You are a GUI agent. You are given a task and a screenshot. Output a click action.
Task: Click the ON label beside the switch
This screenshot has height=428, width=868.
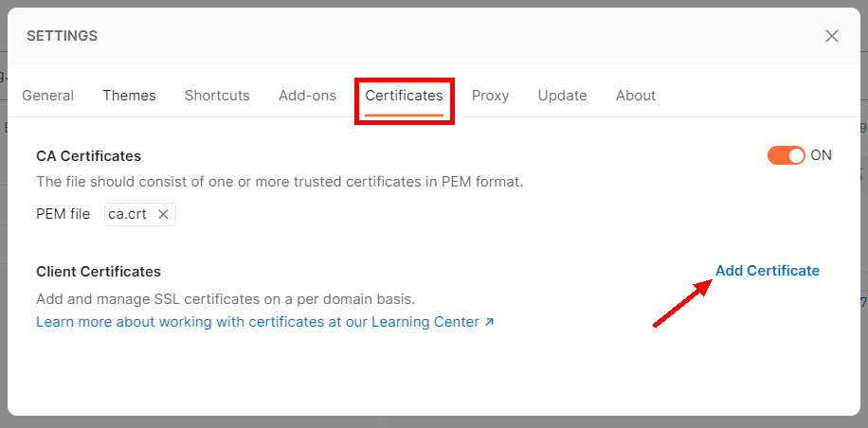click(x=821, y=155)
